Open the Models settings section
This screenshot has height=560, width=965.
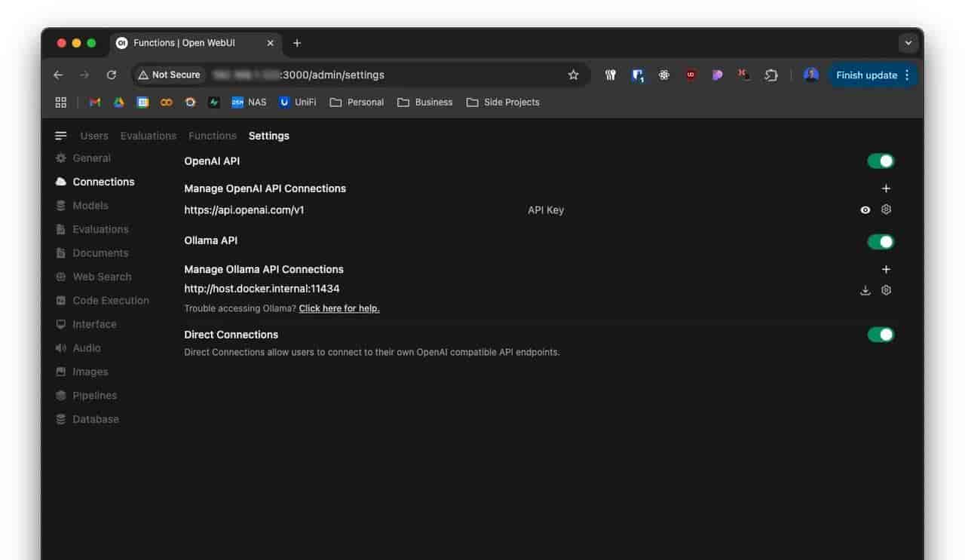click(x=82, y=206)
